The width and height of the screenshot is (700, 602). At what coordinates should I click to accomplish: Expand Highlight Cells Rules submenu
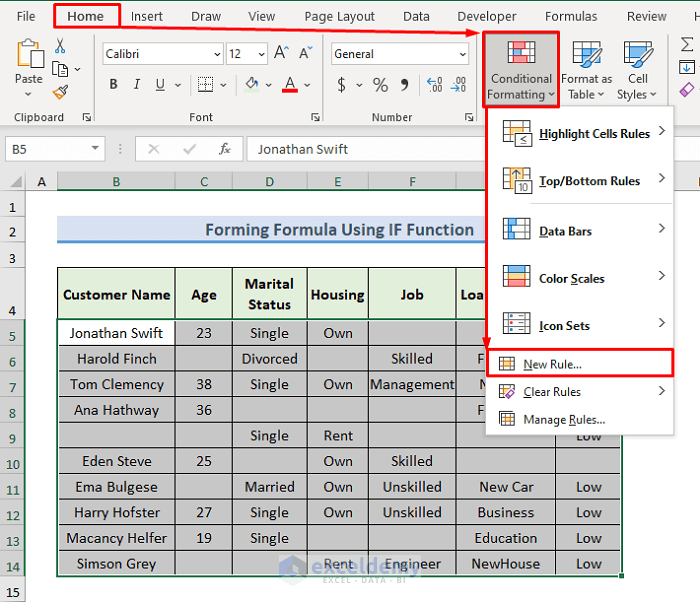(579, 133)
